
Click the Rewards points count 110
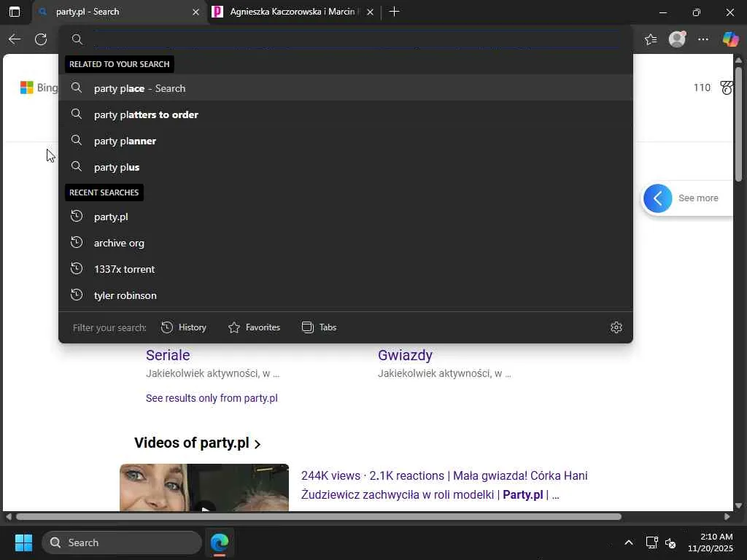coord(702,87)
